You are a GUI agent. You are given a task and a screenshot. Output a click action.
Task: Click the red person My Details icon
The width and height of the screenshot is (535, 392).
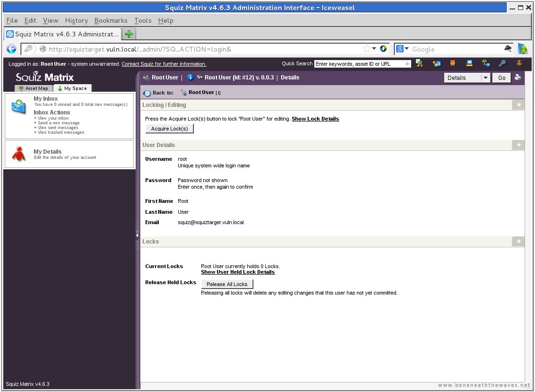(x=19, y=154)
